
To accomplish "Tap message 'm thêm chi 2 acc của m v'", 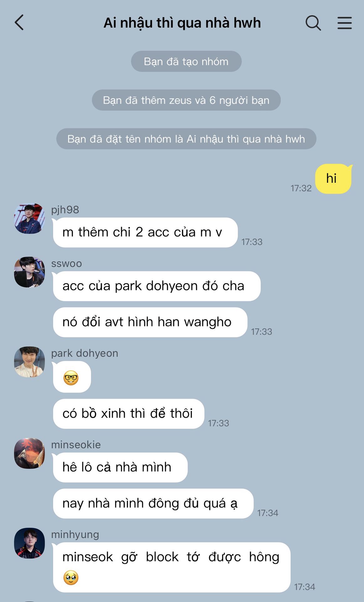I will tap(145, 232).
